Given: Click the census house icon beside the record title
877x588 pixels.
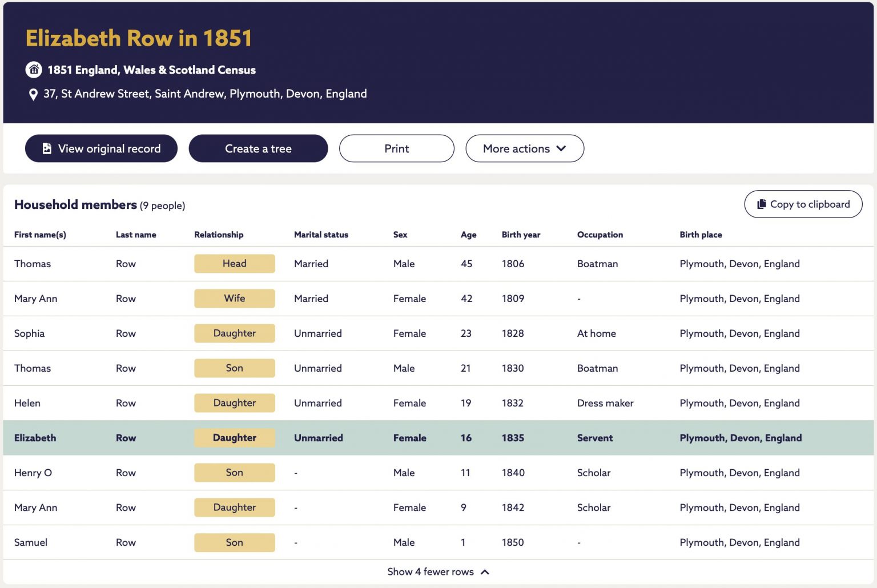Looking at the screenshot, I should 34,70.
